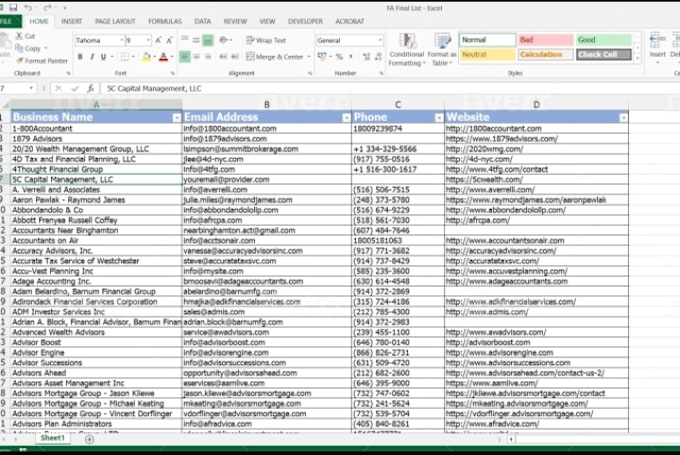Open the Name Box dropdown arrow
The width and height of the screenshot is (680, 455).
(31, 88)
